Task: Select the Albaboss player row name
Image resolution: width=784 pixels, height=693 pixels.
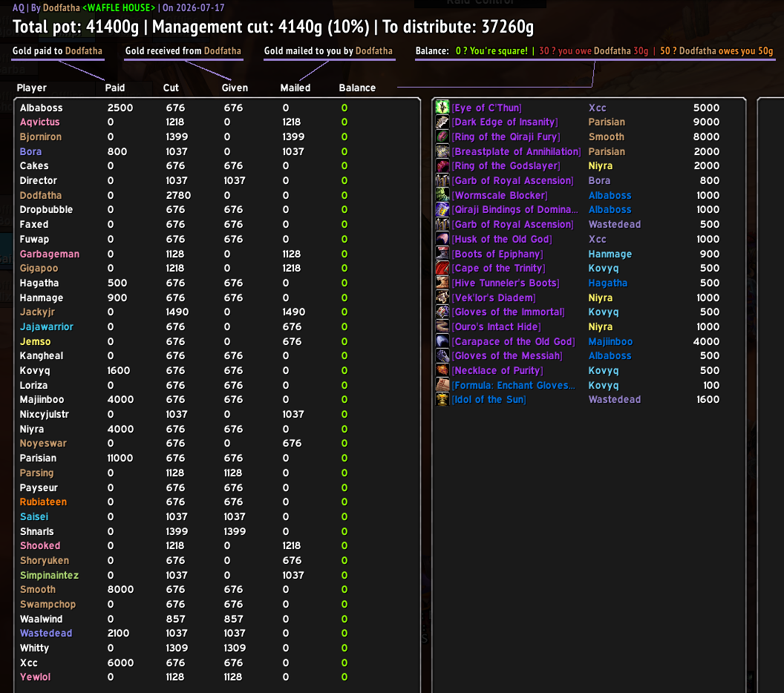Action: coord(42,108)
